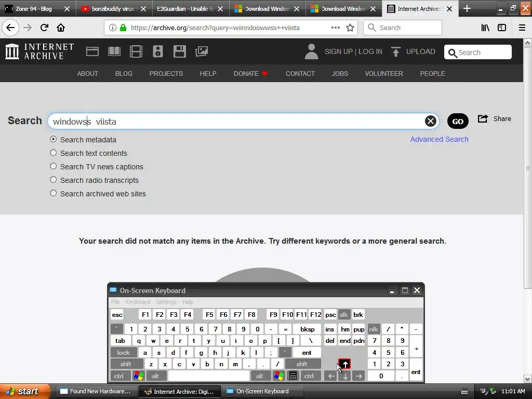
Task: Open the images icon in Archive header
Action: (202, 51)
